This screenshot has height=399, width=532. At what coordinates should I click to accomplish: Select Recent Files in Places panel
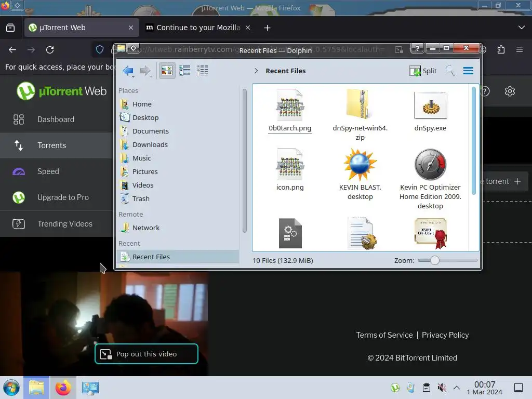point(178,257)
